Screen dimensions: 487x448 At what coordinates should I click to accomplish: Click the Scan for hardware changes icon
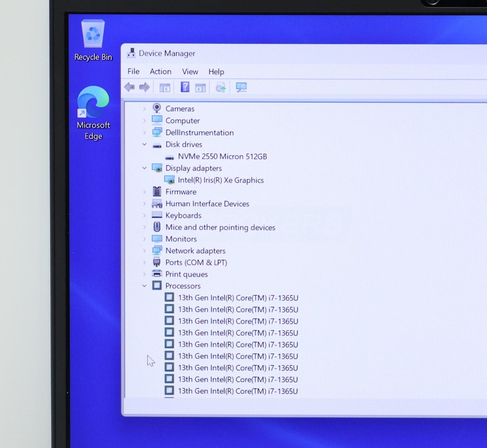click(x=241, y=87)
